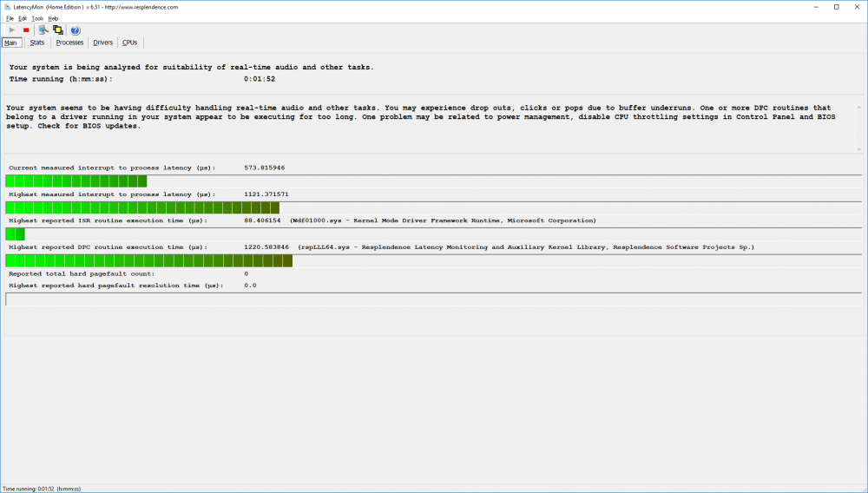Switch to the Main tab
The width and height of the screenshot is (868, 493).
pos(12,43)
